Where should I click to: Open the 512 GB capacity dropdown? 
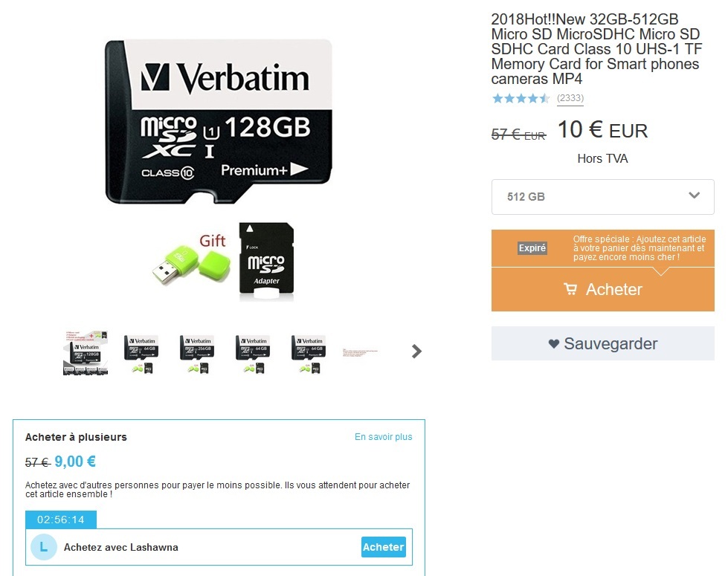coord(602,197)
